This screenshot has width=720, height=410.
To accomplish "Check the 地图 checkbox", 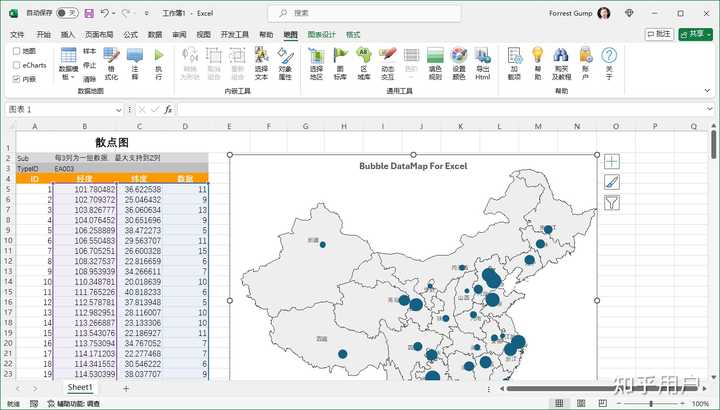I will pyautogui.click(x=17, y=51).
